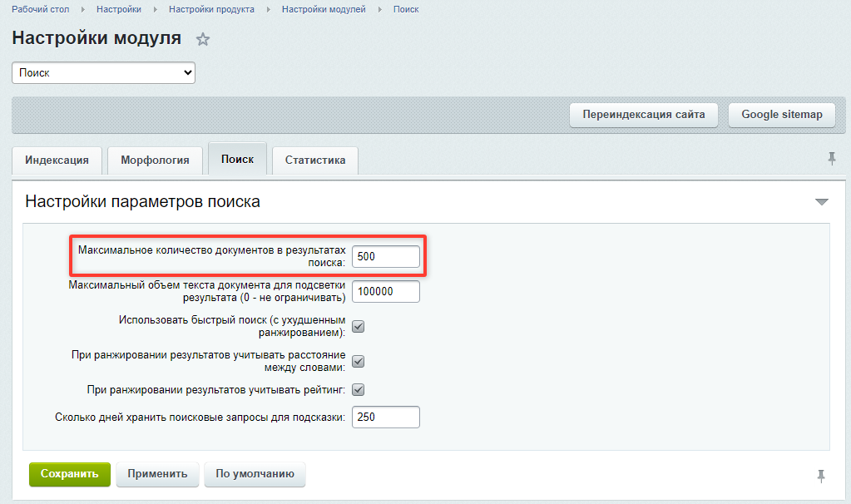Click the Переиндексация сайта button
Image resolution: width=851 pixels, height=504 pixels.
click(x=644, y=115)
